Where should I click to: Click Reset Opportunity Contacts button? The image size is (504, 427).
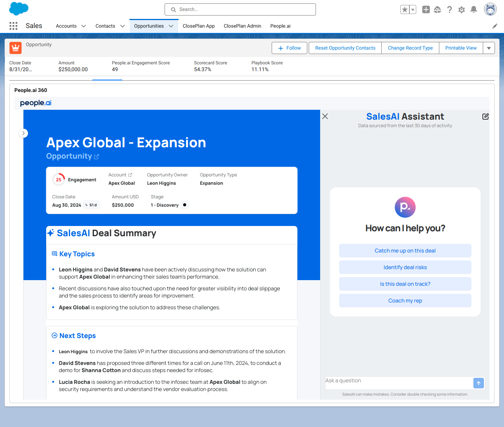(345, 48)
